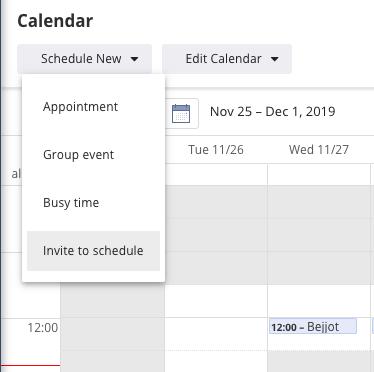Click the Tue 11/26 column header
Image resolution: width=374 pixels, height=372 pixels.
tap(216, 150)
